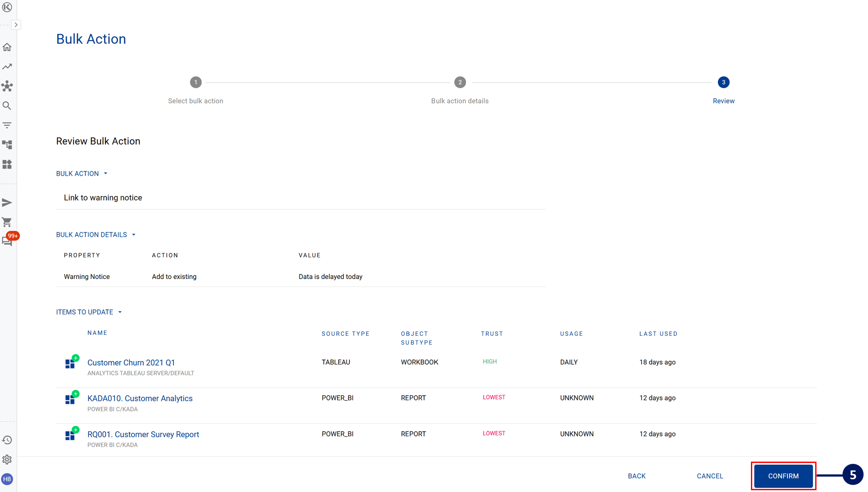This screenshot has width=868, height=492.
Task: Click the HIGH trust label
Action: tap(489, 362)
